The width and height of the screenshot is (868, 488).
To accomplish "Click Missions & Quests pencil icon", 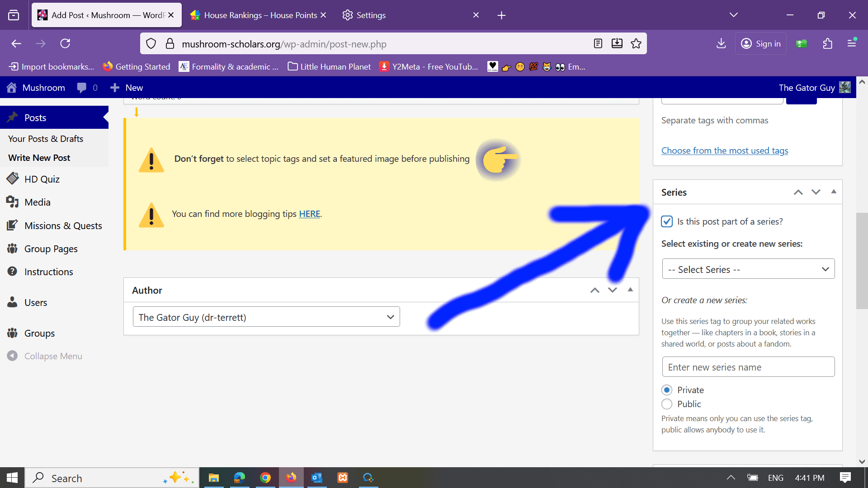I will click(x=13, y=225).
